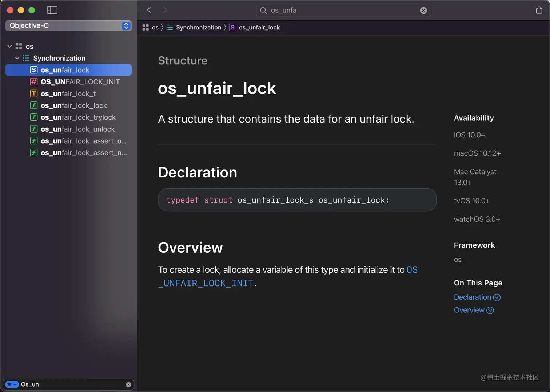Click the T type icon for os_unfair_lock_t
This screenshot has width=550, height=392.
coord(33,93)
